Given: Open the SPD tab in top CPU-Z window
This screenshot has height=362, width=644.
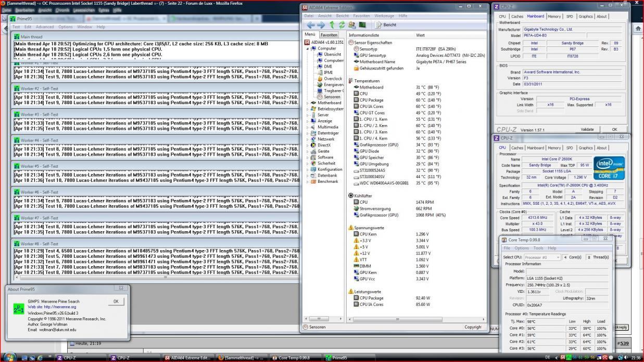Looking at the screenshot, I should (570, 16).
